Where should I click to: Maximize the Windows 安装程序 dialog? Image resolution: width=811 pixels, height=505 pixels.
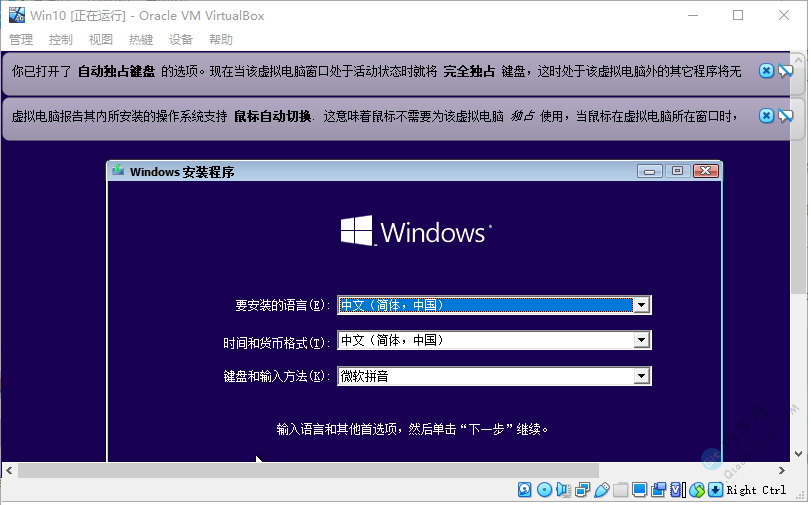coord(678,171)
